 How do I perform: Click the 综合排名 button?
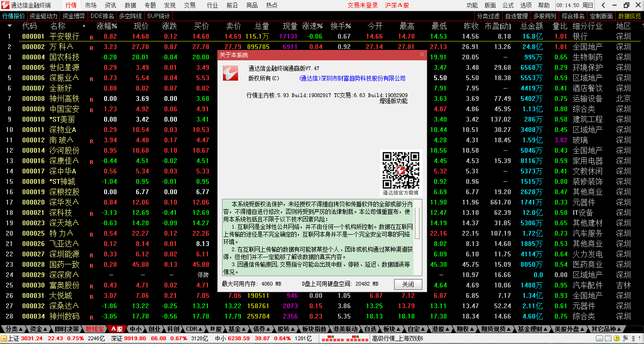tap(573, 16)
